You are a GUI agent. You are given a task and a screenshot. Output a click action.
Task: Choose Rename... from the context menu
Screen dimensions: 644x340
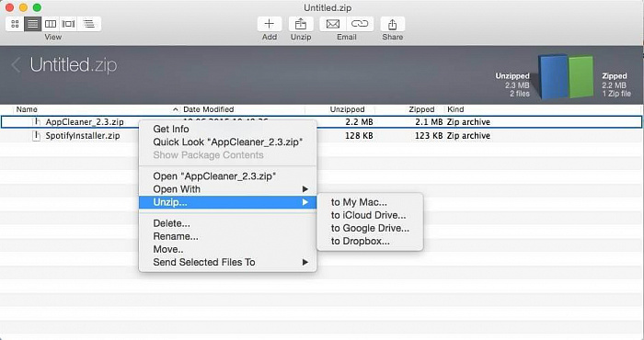coord(228,236)
